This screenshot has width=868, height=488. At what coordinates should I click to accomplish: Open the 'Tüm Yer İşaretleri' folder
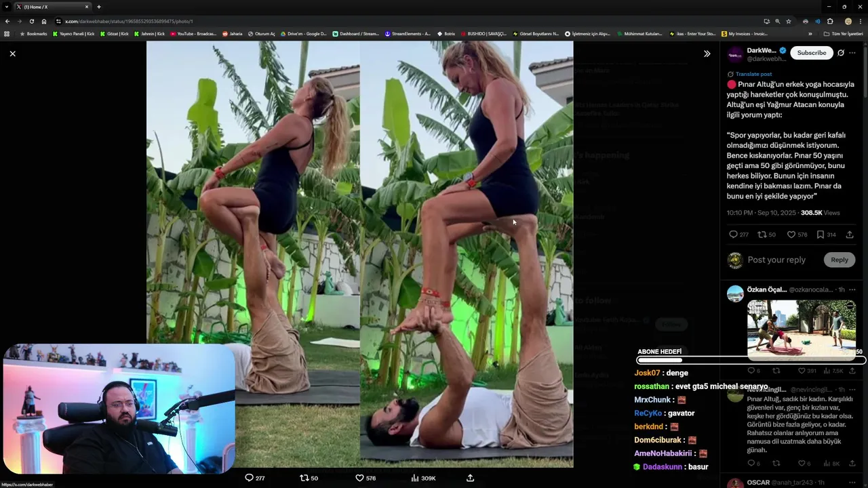(844, 33)
